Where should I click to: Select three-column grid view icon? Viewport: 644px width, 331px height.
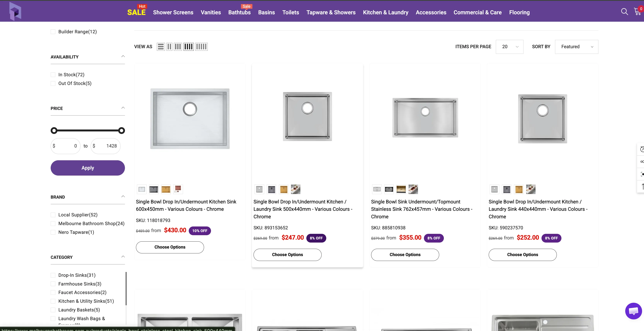(178, 47)
